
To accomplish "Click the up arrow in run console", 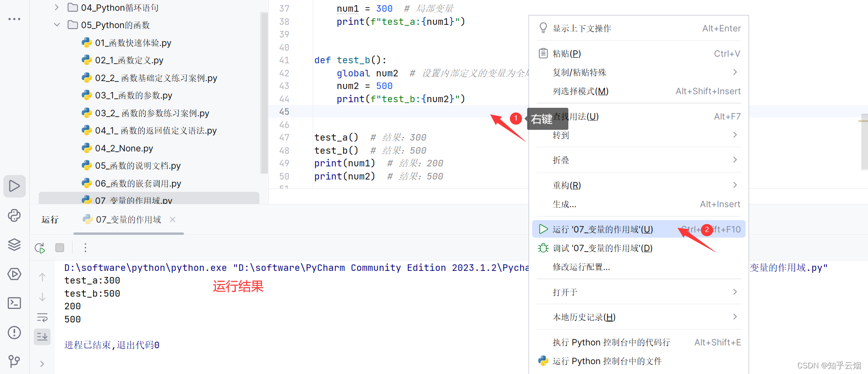I will coord(42,277).
